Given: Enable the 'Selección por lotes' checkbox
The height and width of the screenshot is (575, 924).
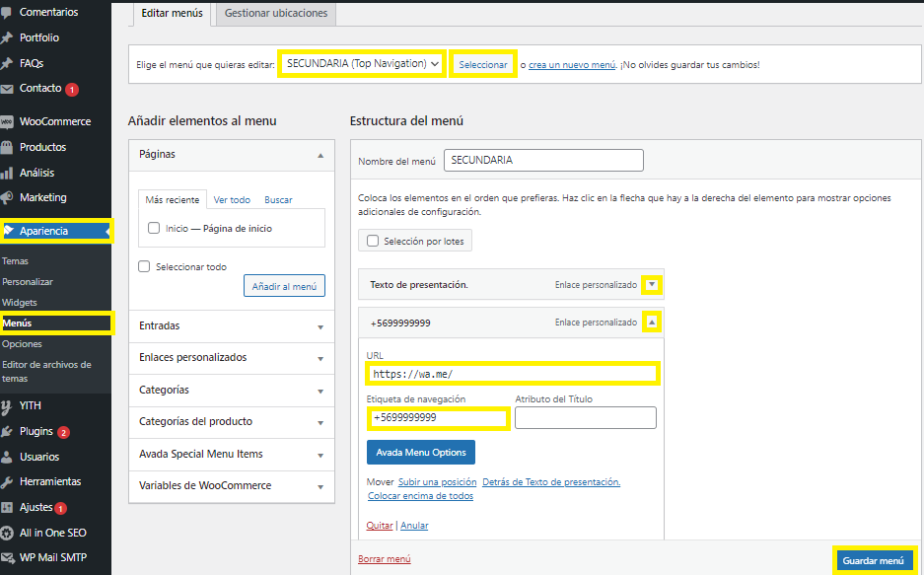Looking at the screenshot, I should click(373, 241).
